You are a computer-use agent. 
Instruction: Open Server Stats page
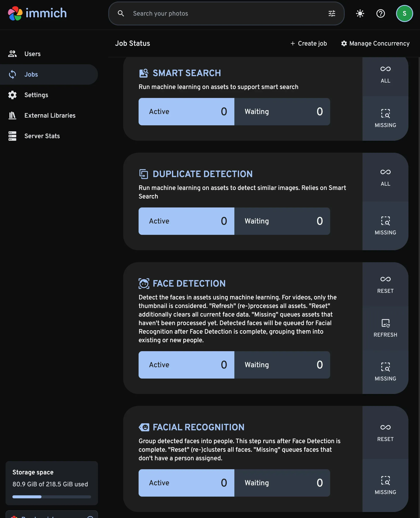click(42, 136)
